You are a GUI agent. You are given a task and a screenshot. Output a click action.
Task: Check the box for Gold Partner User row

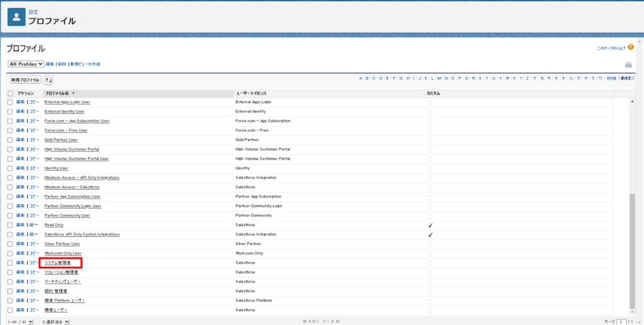(x=10, y=140)
